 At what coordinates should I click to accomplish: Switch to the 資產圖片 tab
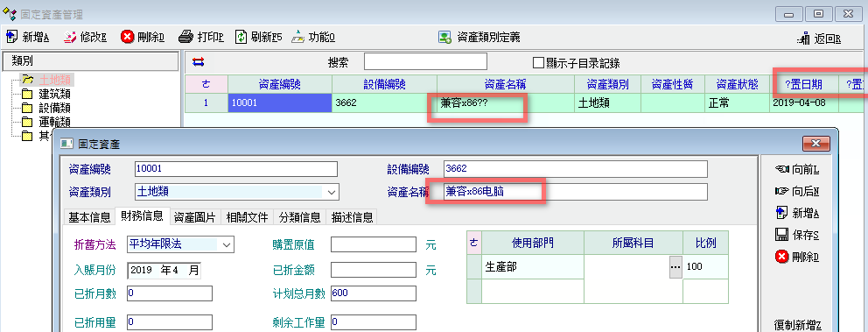[x=194, y=216]
